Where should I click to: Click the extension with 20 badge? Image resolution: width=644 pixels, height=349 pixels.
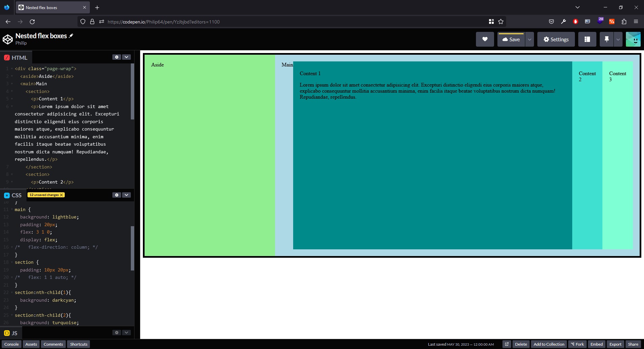pos(600,21)
